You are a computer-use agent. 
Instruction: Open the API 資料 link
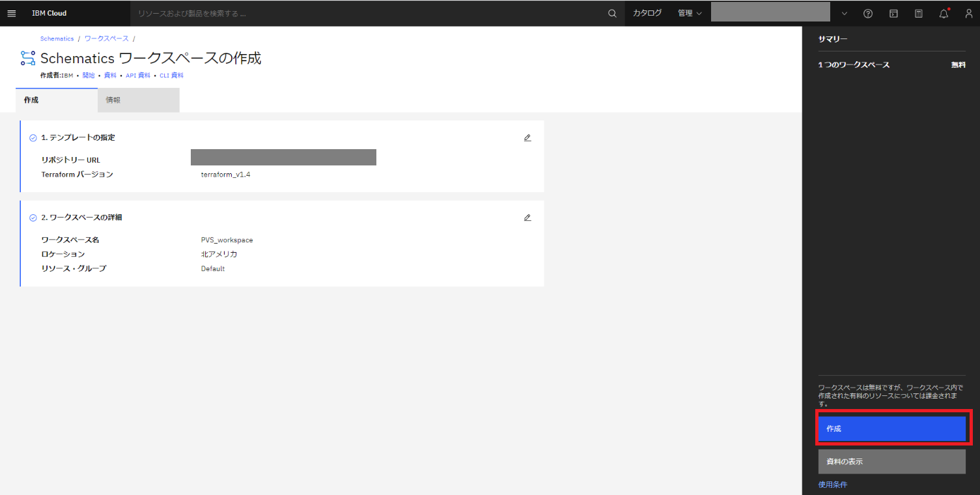(x=138, y=76)
